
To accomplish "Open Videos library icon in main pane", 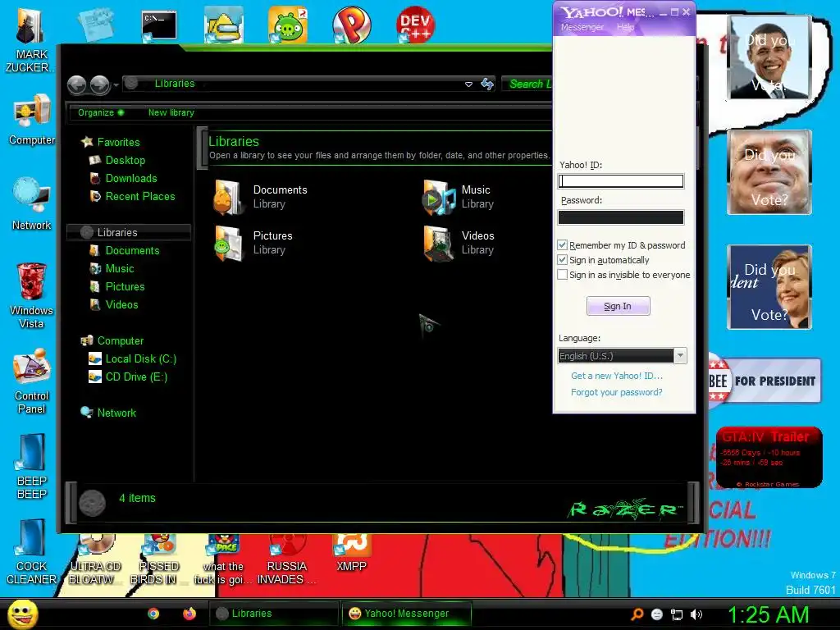I will [438, 243].
